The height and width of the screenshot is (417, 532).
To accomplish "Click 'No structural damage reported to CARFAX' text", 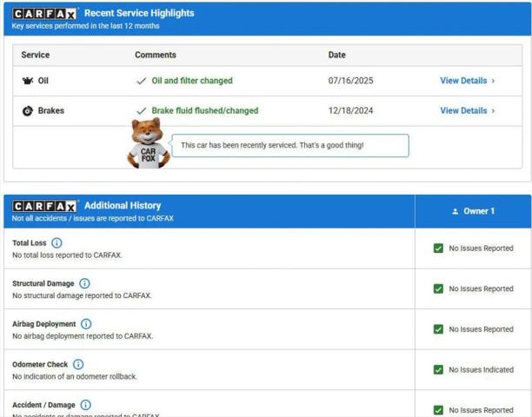I will 82,295.
